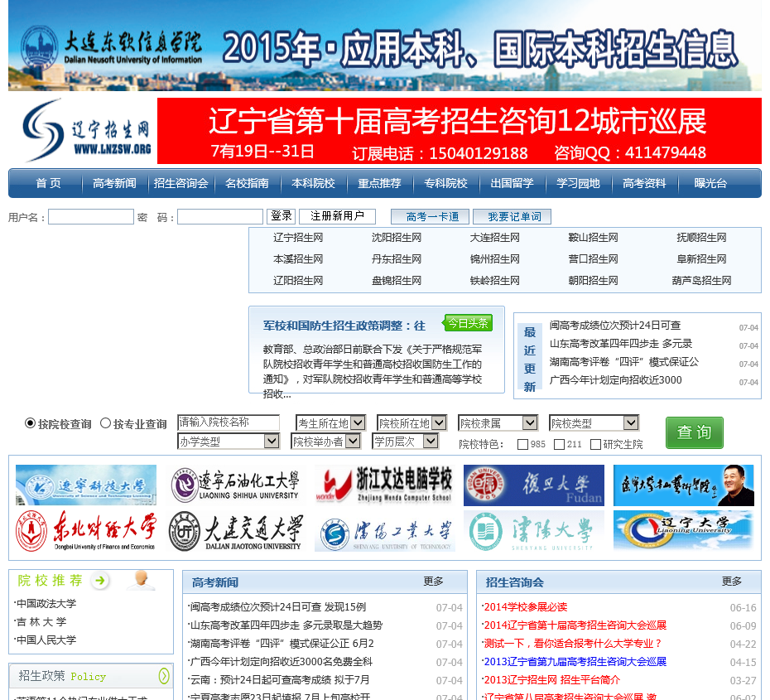770x700 pixels.
Task: Open 吉林大学 in 院校推荐
Action: 41,621
